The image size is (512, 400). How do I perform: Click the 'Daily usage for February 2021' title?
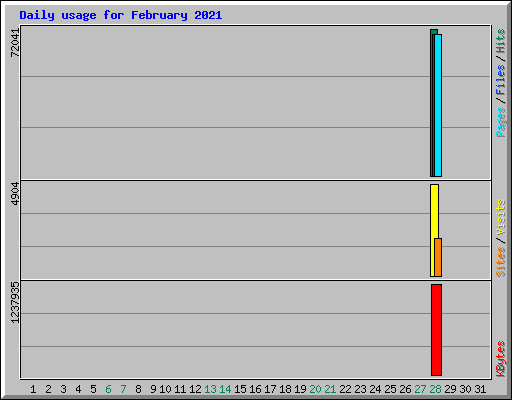click(x=121, y=16)
